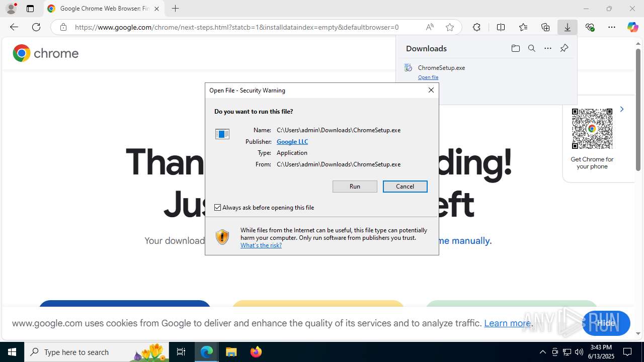Click the download manually link text
The image size is (644, 362).
tap(465, 241)
